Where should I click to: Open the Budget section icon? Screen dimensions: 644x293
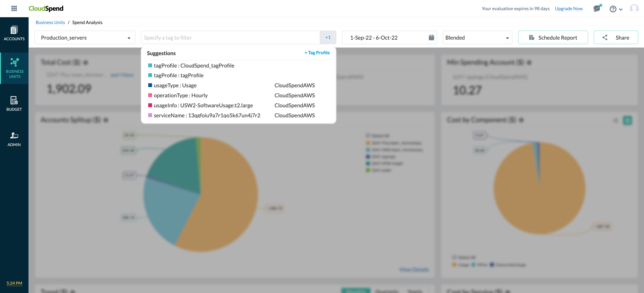14,101
